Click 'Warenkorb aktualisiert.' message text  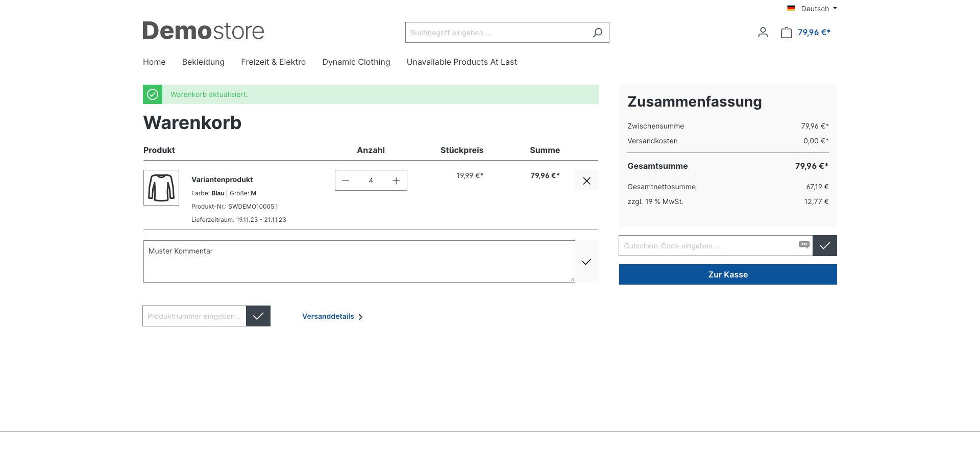coord(209,94)
